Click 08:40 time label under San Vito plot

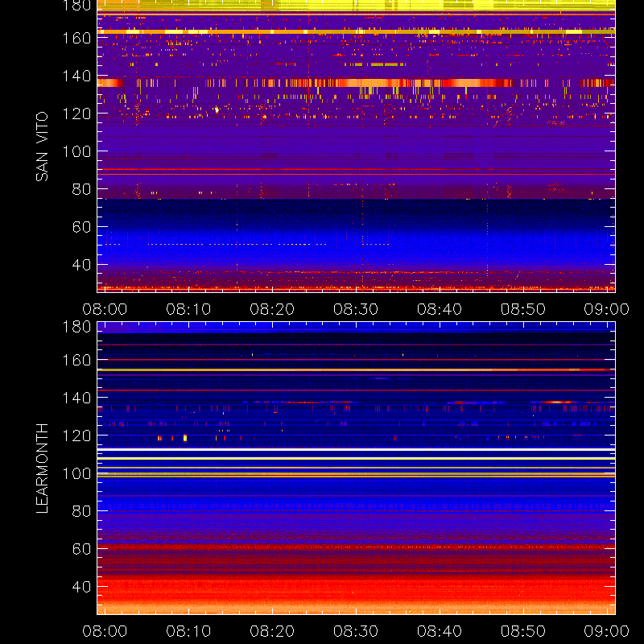click(440, 309)
